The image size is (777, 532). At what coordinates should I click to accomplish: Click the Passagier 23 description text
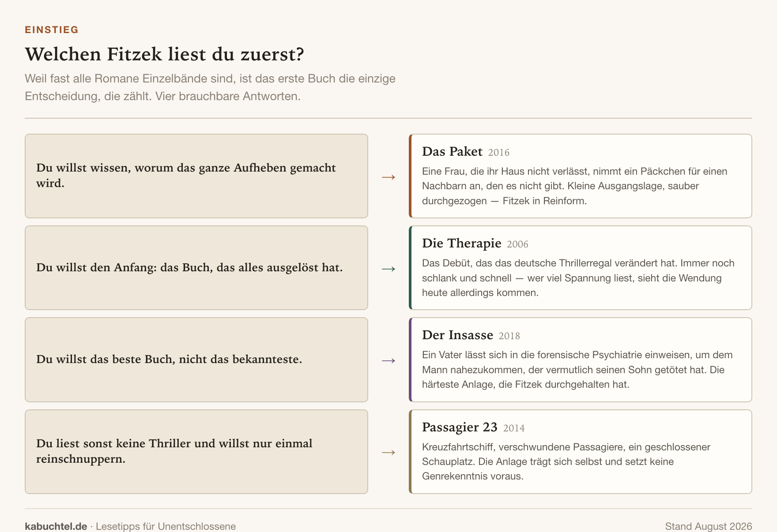point(566,461)
